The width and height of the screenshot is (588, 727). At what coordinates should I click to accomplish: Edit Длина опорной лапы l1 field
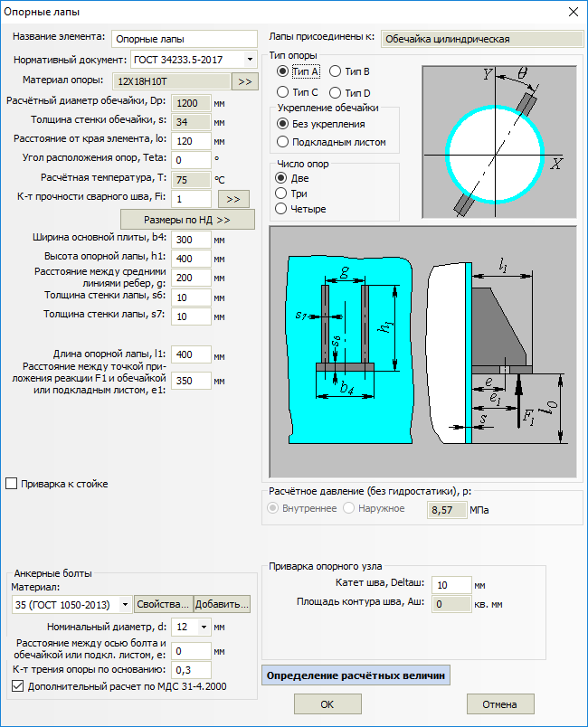[191, 354]
